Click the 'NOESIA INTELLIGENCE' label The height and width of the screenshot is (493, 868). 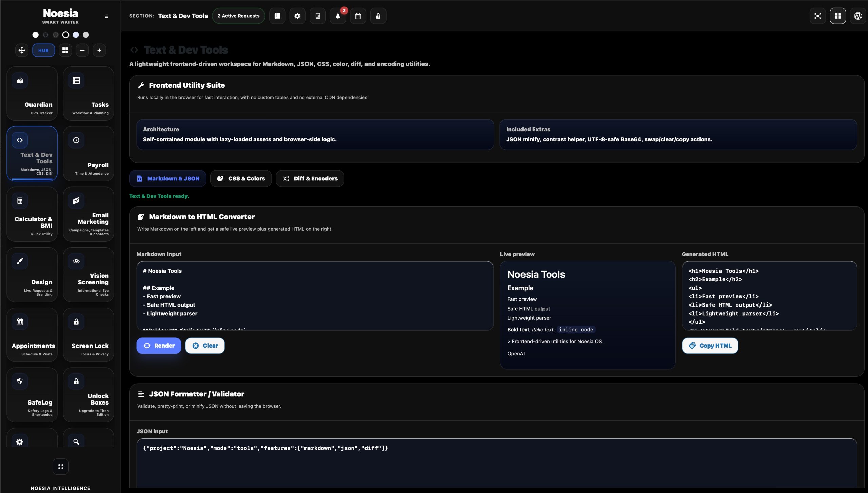60,488
